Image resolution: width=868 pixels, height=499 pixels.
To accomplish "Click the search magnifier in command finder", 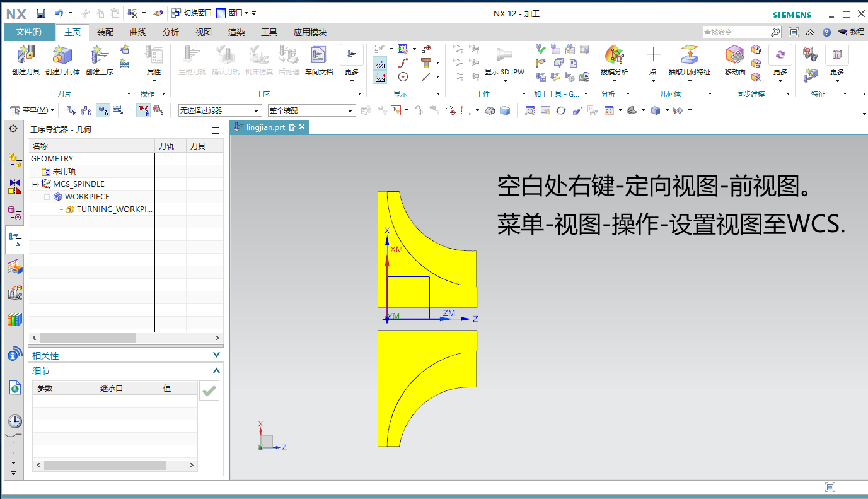I will tap(775, 32).
